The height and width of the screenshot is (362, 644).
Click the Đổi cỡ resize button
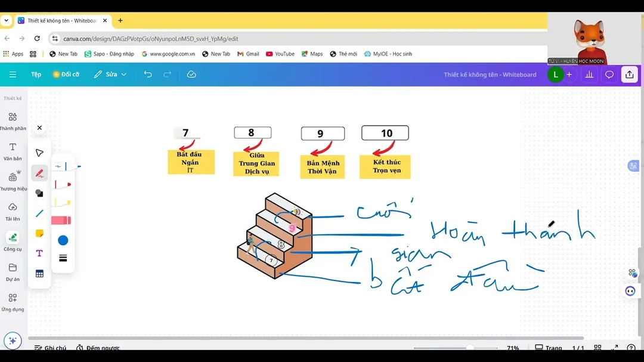tap(66, 75)
